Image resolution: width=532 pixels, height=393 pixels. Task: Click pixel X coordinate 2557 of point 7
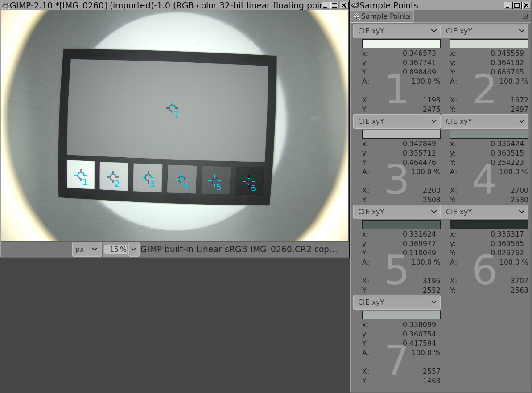[431, 371]
